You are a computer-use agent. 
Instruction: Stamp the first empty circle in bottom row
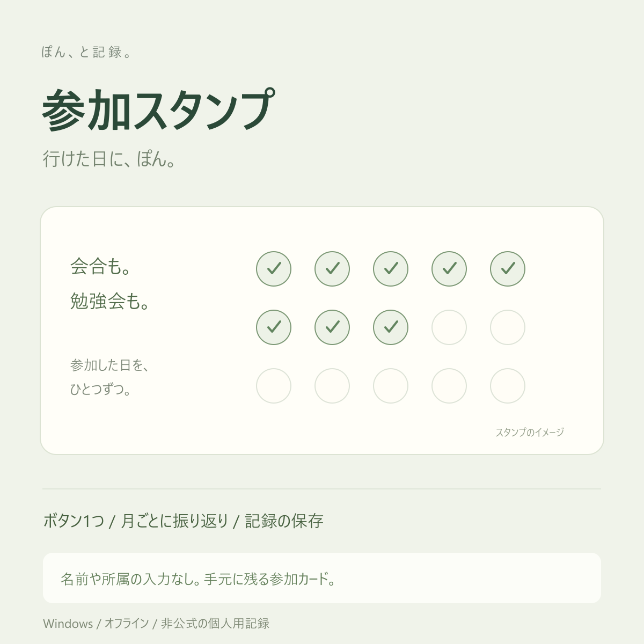[x=274, y=386]
